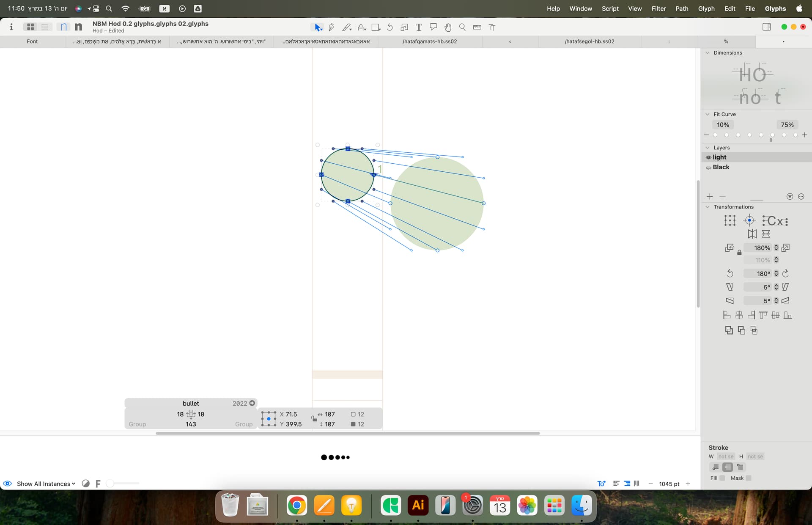Open Show All Instances dropdown
Screen dimensions: 812x525
46,484
